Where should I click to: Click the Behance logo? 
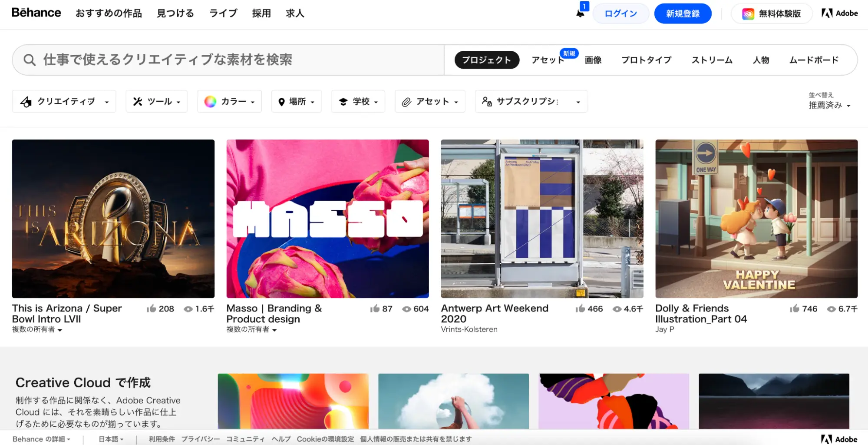tap(36, 13)
